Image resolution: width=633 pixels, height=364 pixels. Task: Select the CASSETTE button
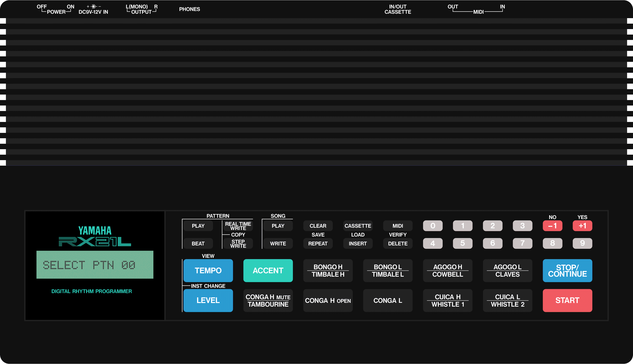pyautogui.click(x=358, y=226)
